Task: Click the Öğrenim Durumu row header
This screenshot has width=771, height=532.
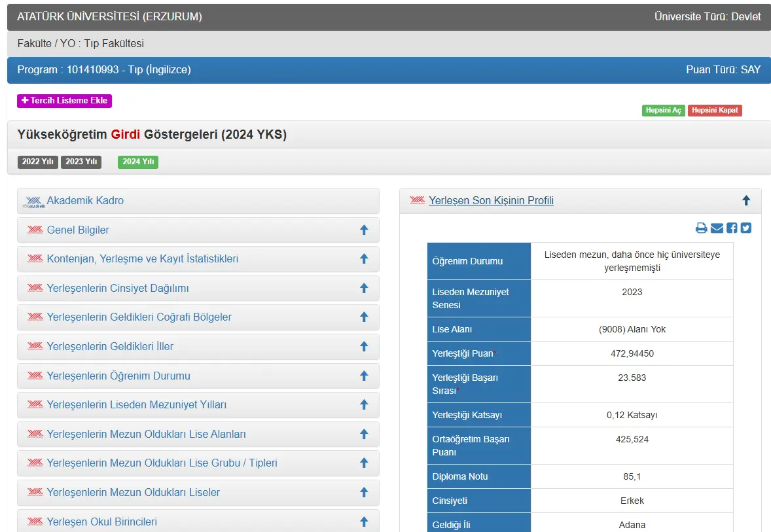Action: (x=479, y=261)
